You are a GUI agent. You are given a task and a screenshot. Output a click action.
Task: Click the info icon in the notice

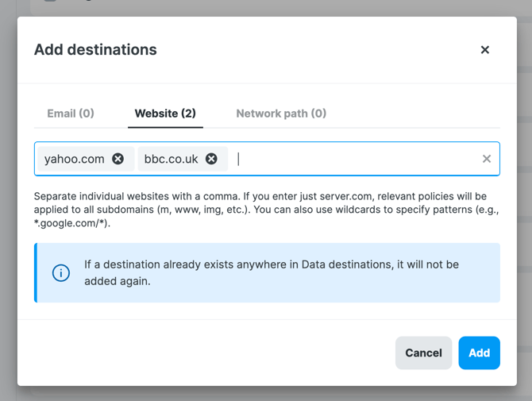coord(61,273)
